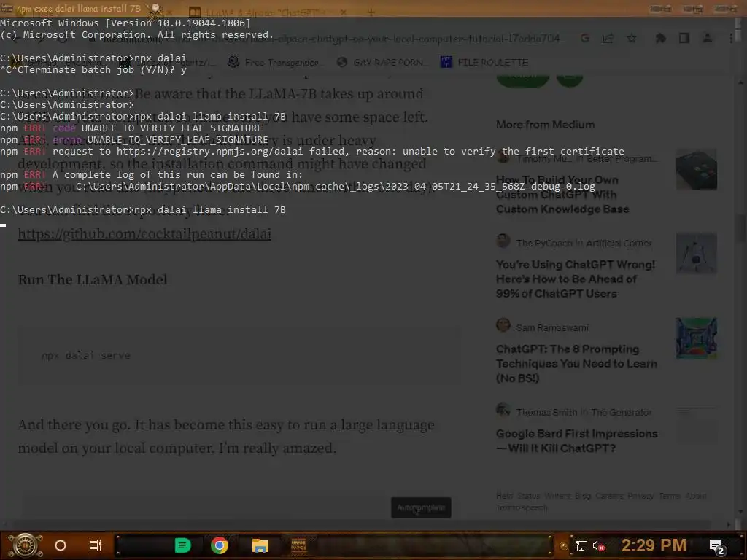Screen dimensions: 747x560
Task: Open 'How To Build Your Own Custom ChatGPT' article
Action: coord(562,194)
